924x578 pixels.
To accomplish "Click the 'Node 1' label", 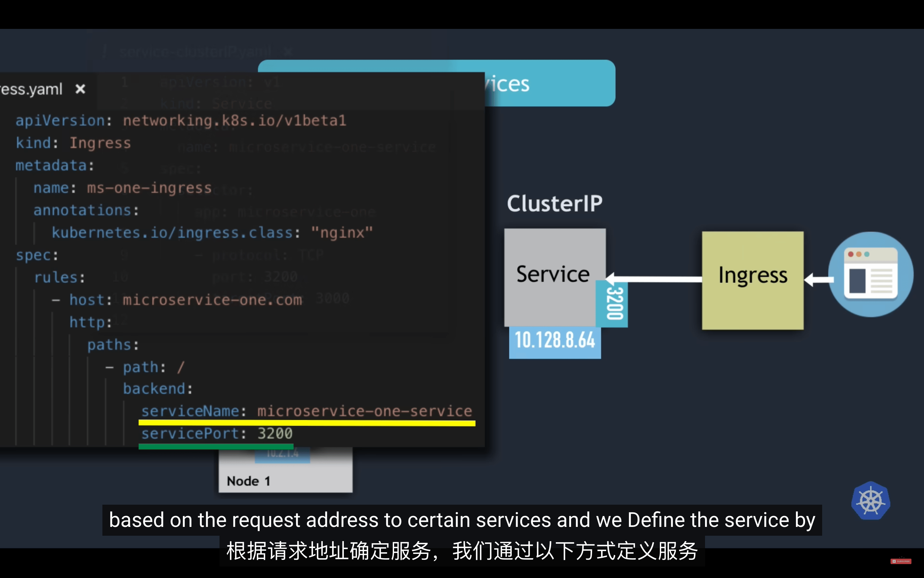I will click(x=249, y=481).
